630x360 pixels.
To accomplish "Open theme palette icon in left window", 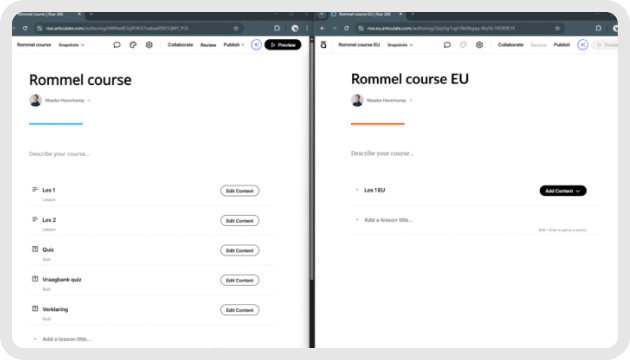I will pyautogui.click(x=133, y=45).
